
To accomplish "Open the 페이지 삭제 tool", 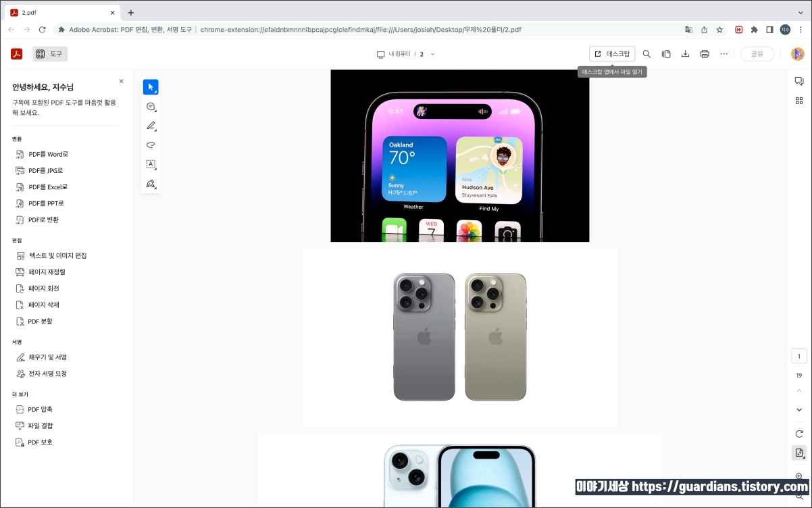I will coord(37,305).
